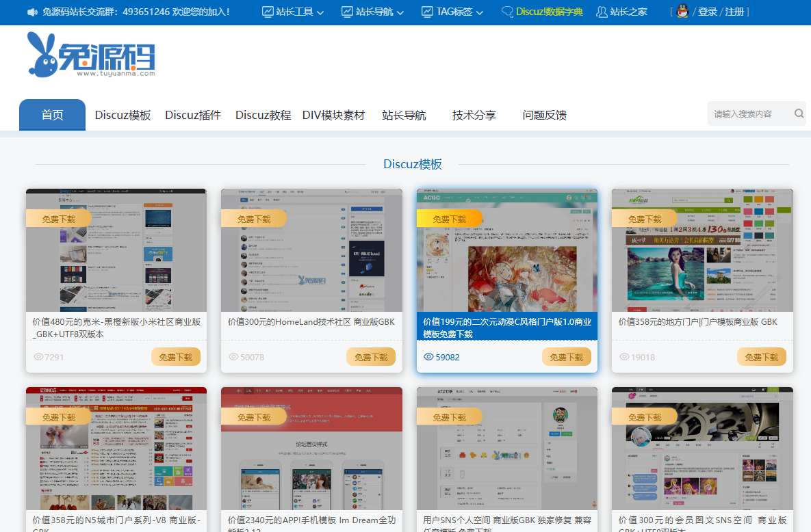811x532 pixels.
Task: Click the chart icon beside TAG标签
Action: coord(427,12)
